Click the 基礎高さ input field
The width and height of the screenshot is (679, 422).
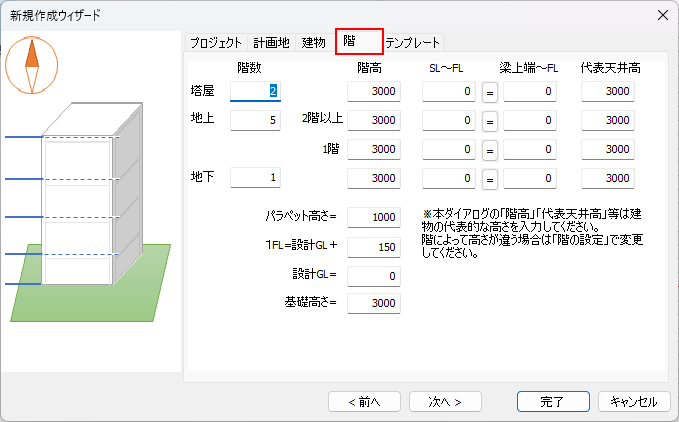tap(374, 303)
